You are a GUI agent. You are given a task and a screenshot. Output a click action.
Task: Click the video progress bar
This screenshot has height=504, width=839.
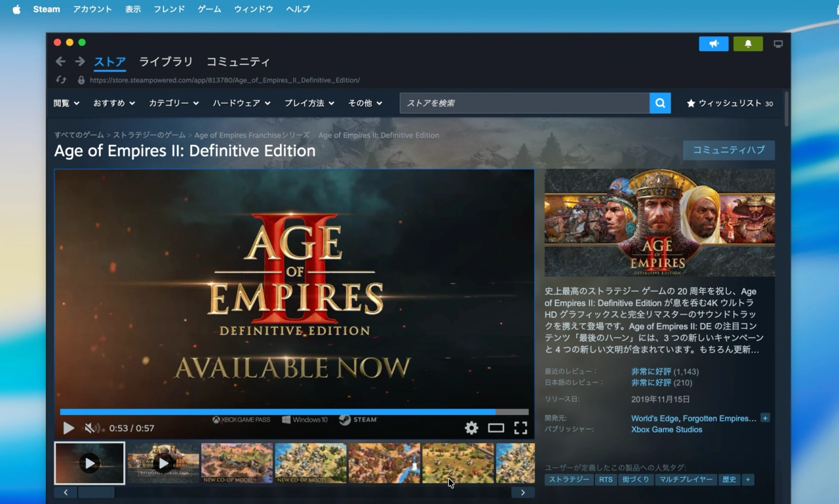294,412
